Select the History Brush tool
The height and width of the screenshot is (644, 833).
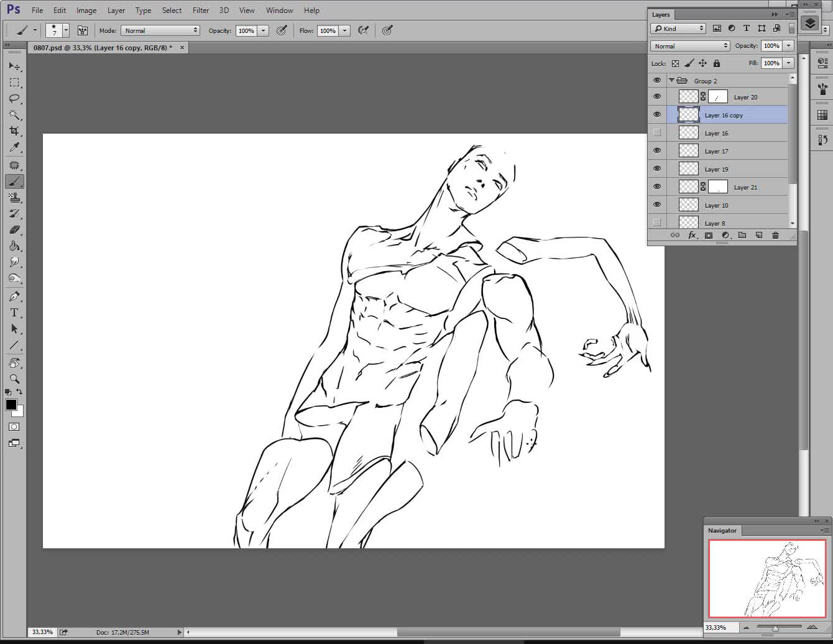[x=14, y=214]
